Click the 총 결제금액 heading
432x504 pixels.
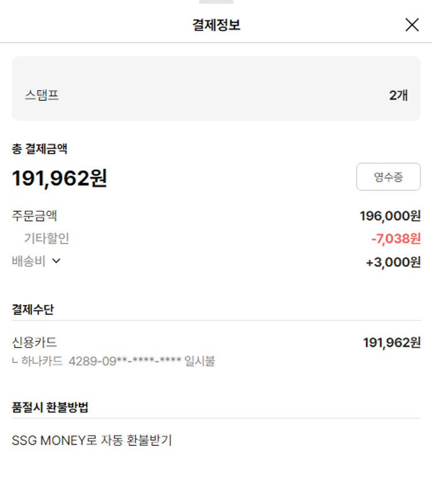40,149
